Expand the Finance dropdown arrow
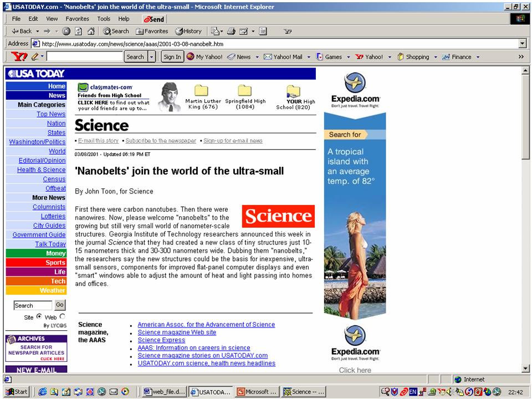 pos(478,57)
